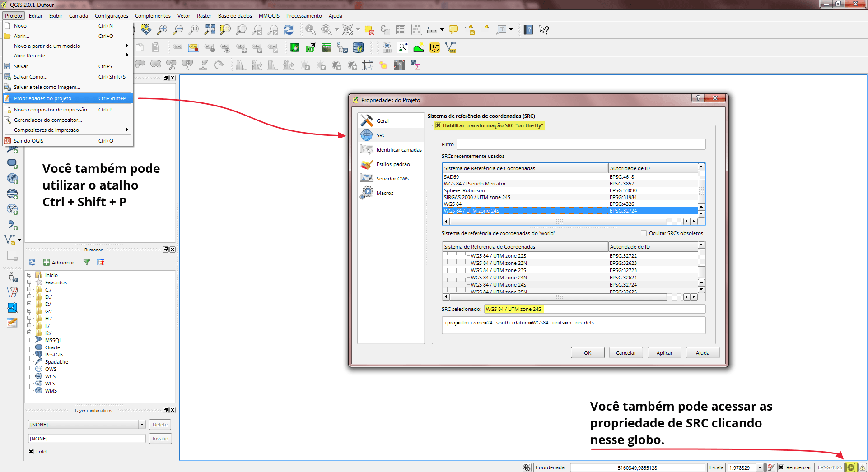Open the Escala scale dropdown
This screenshot has width=868, height=472.
(760, 467)
